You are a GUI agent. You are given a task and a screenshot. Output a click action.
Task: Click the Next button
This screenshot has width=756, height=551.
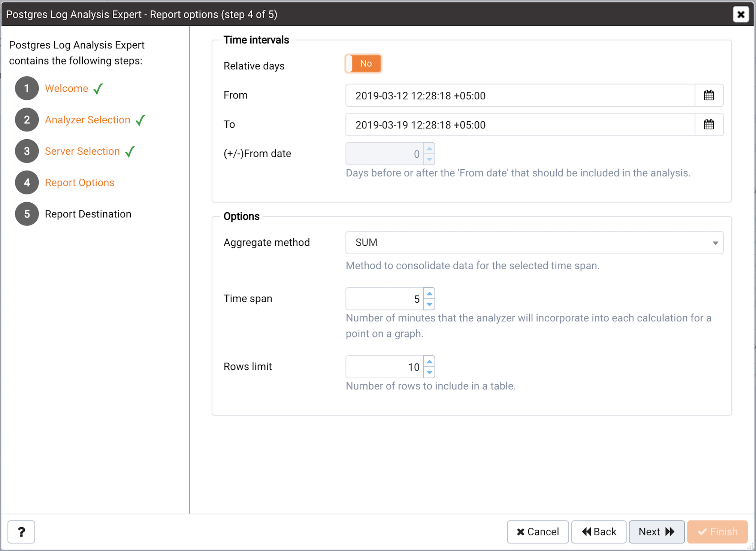click(656, 532)
